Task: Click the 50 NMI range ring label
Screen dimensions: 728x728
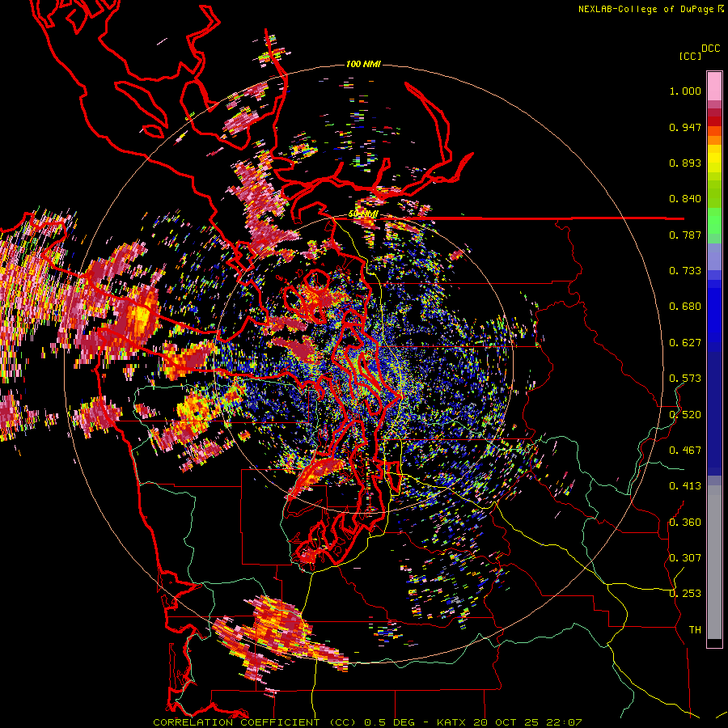Action: click(363, 214)
